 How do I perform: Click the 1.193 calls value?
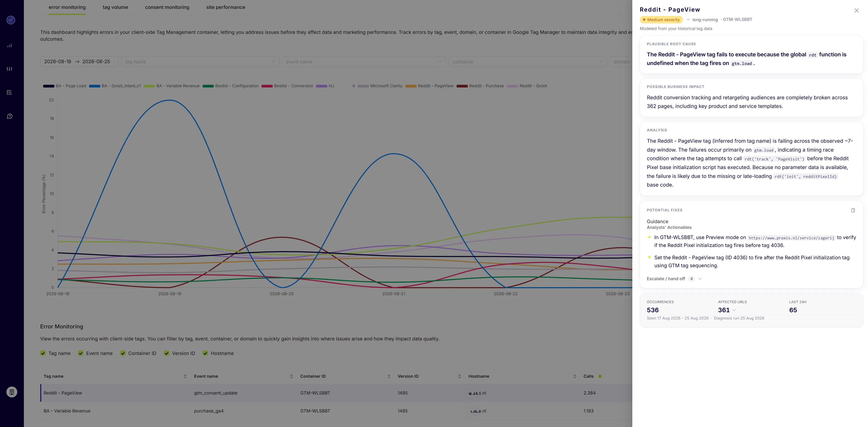(588, 411)
